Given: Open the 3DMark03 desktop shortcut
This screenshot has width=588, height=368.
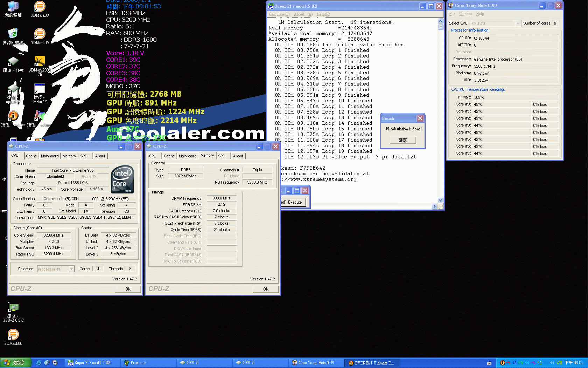Looking at the screenshot, I should (40, 9).
